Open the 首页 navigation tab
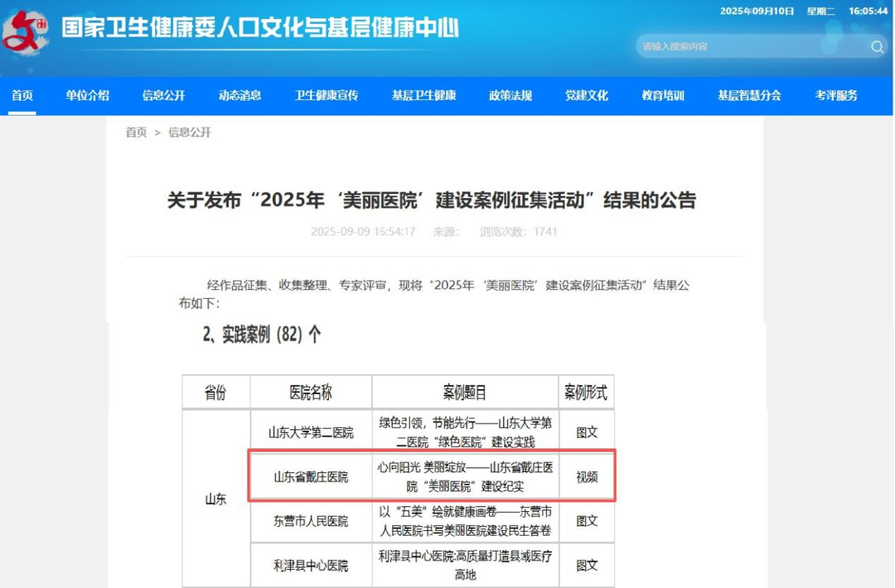895x588 pixels. (22, 95)
